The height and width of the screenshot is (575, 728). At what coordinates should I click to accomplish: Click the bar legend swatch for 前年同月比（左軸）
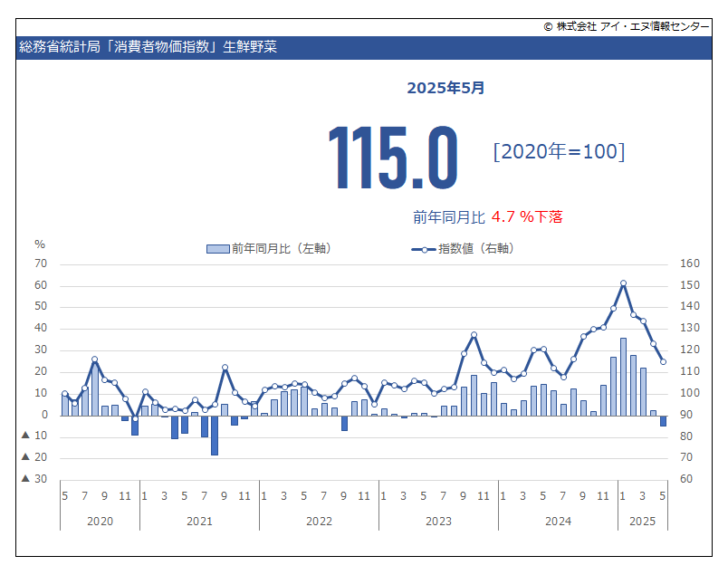[217, 249]
